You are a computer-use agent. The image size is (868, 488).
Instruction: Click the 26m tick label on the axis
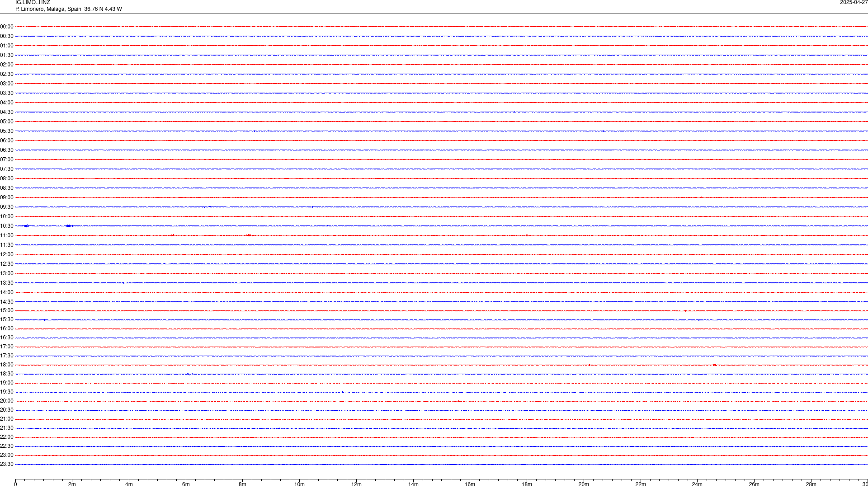(x=754, y=484)
